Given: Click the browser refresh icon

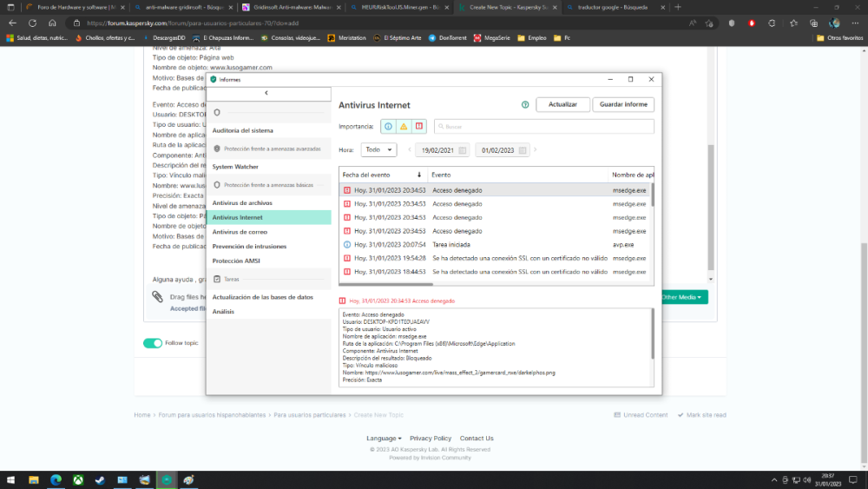Looking at the screenshot, I should [x=33, y=23].
